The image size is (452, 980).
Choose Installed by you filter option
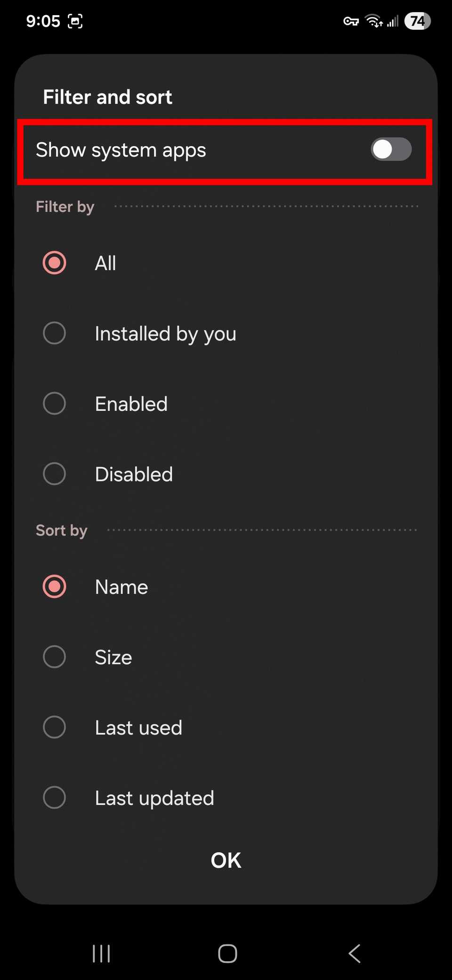(55, 334)
